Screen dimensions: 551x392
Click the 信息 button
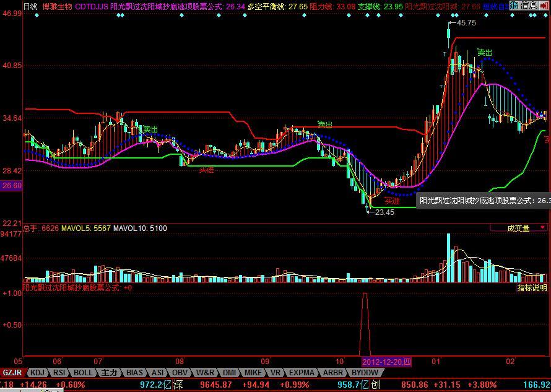coord(529,6)
